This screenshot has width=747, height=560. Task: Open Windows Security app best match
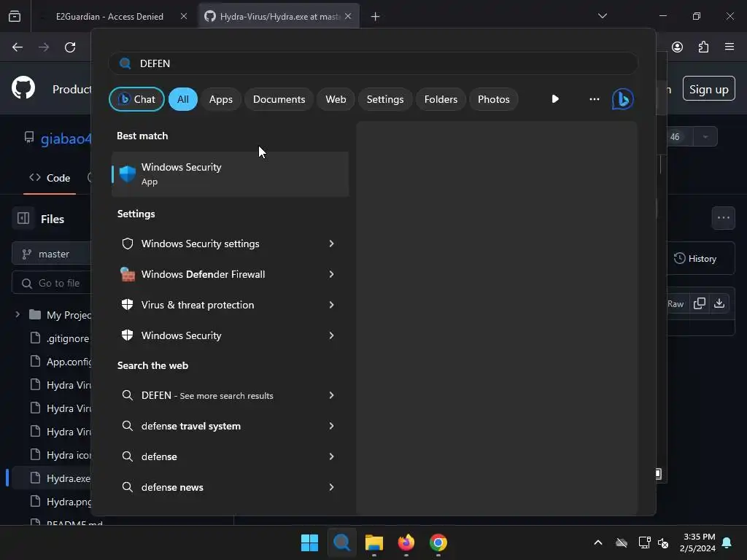(230, 174)
